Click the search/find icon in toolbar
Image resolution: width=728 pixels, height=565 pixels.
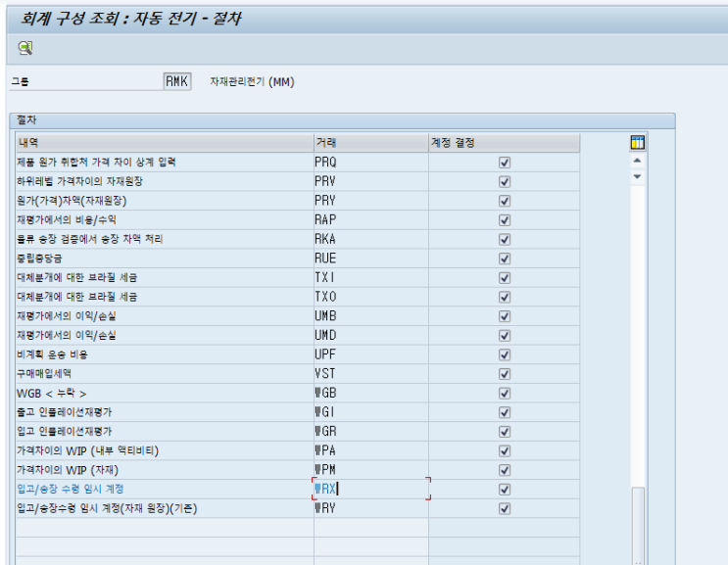click(25, 48)
